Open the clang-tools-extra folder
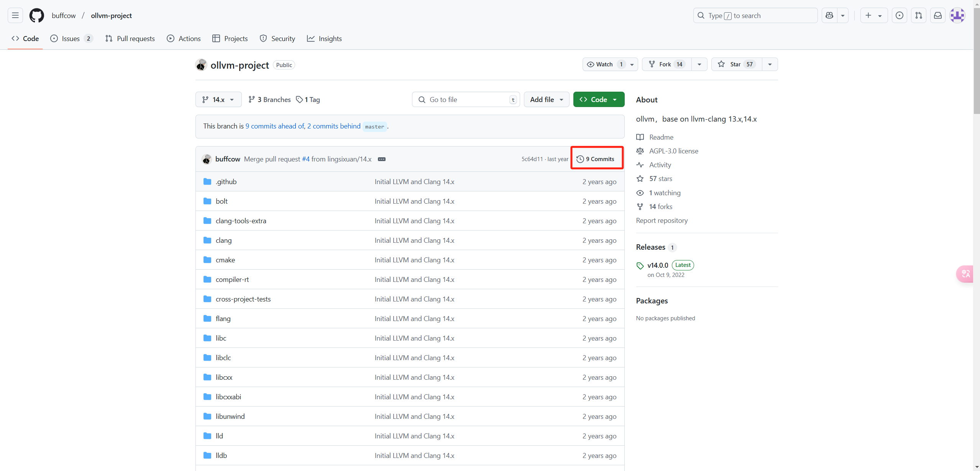The height and width of the screenshot is (471, 980). pyautogui.click(x=241, y=221)
